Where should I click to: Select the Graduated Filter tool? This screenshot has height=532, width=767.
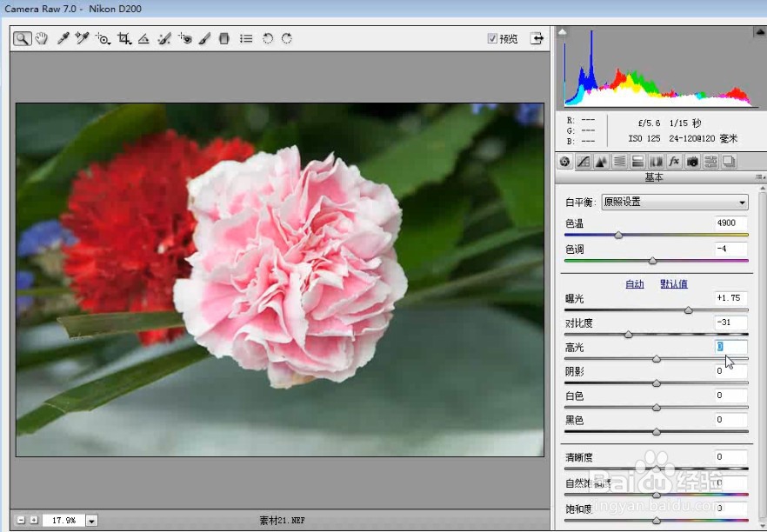click(x=224, y=38)
